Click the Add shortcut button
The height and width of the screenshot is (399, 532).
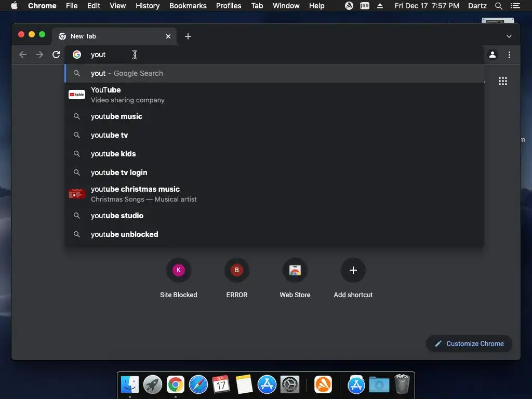pos(353,278)
